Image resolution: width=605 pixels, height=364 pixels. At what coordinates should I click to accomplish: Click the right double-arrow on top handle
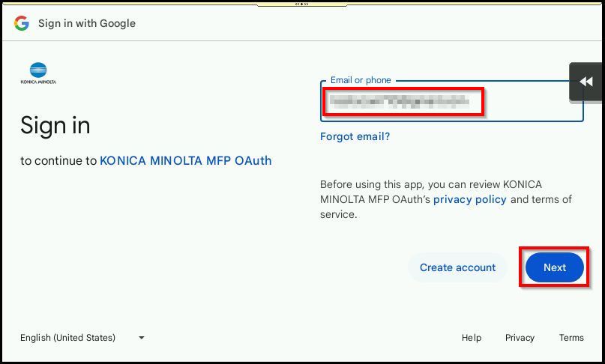coord(307,4)
